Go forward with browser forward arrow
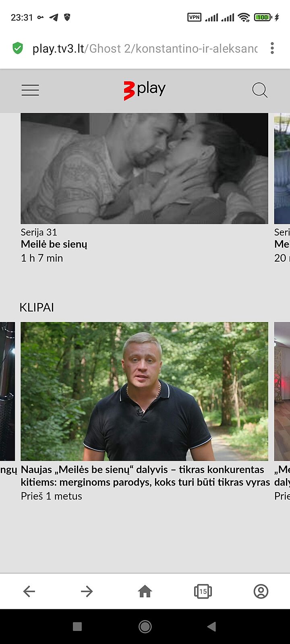Screen dimensions: 290x644 (x=87, y=591)
